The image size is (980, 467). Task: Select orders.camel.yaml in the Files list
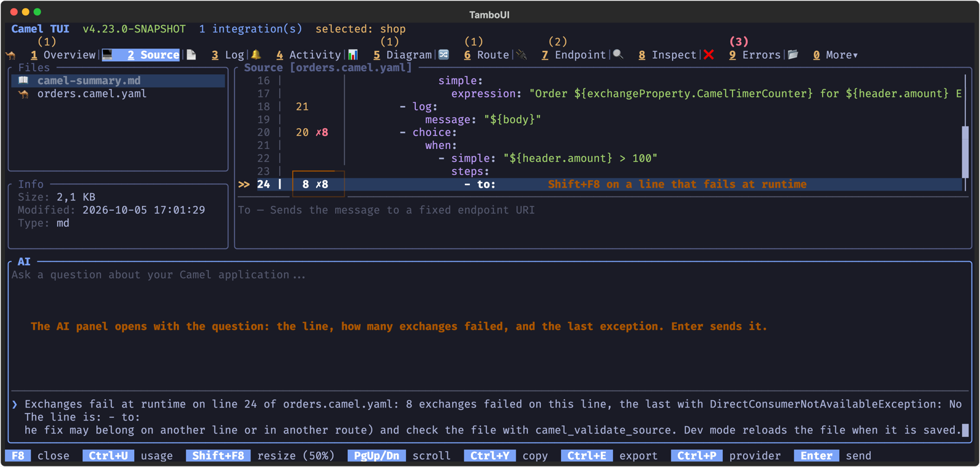118,94
